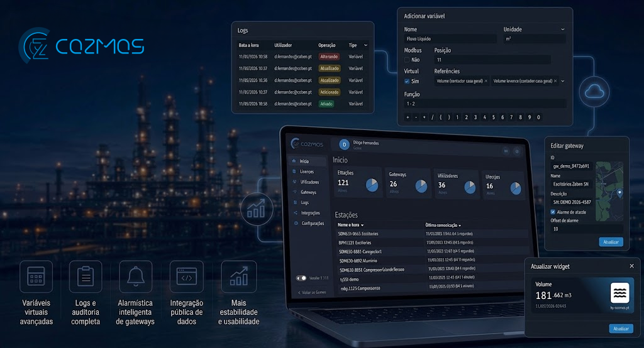Click the rightmost round icon in laptop header
Image resolution: width=644 pixels, height=348 pixels.
[x=517, y=151]
